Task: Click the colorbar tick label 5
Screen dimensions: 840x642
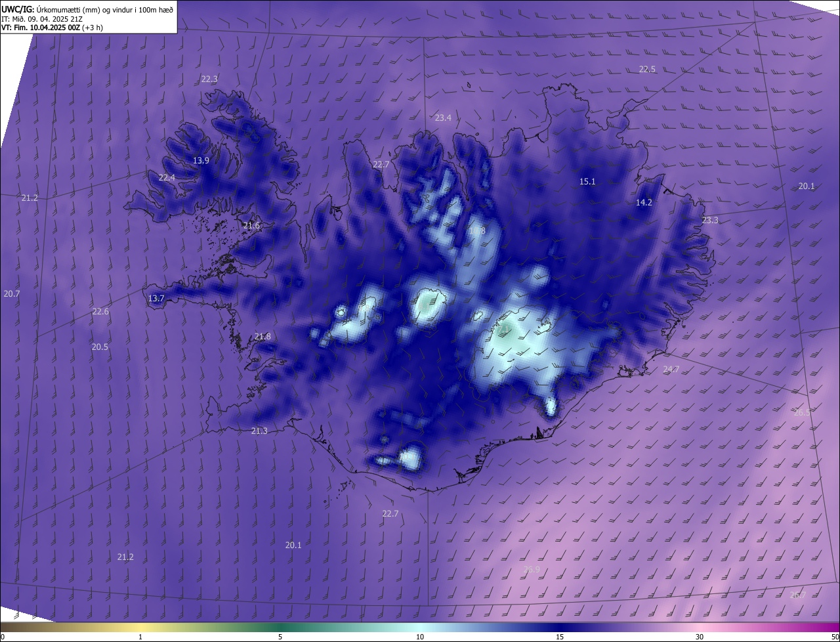Action: pos(280,637)
